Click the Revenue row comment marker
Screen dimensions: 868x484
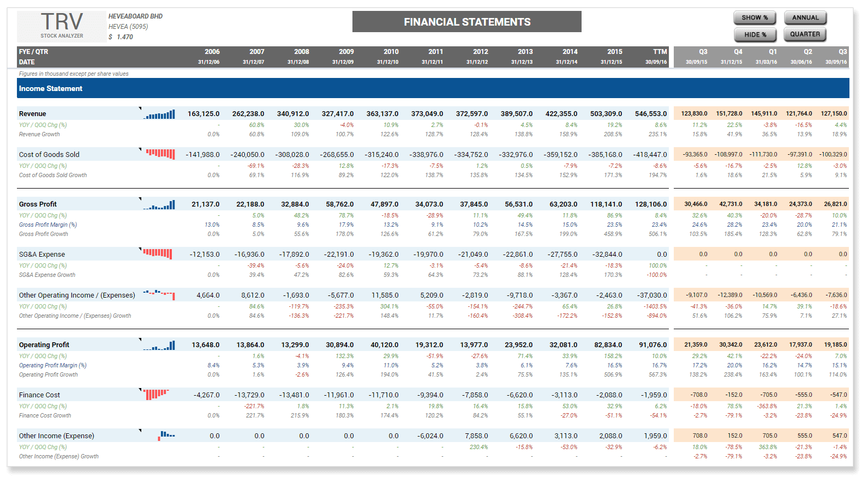click(x=140, y=108)
